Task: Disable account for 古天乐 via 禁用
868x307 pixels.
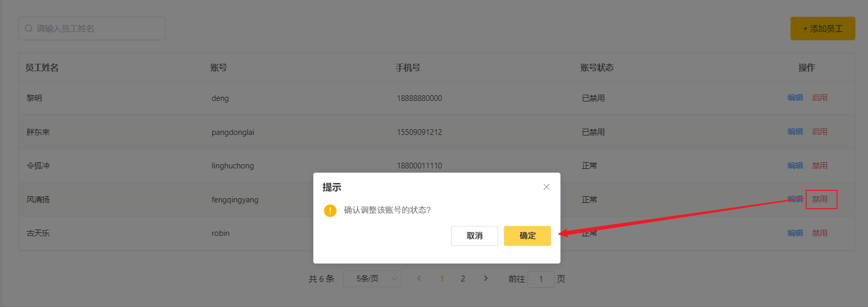Action: 819,233
